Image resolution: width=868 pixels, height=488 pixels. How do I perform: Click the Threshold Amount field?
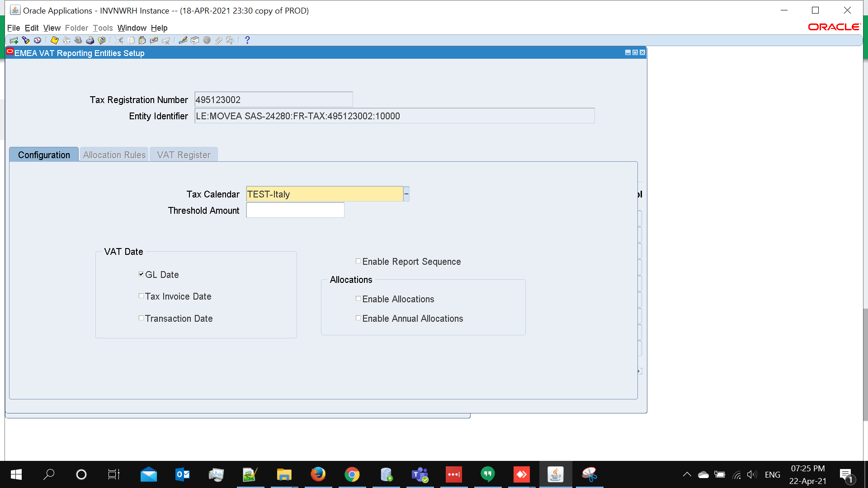295,210
